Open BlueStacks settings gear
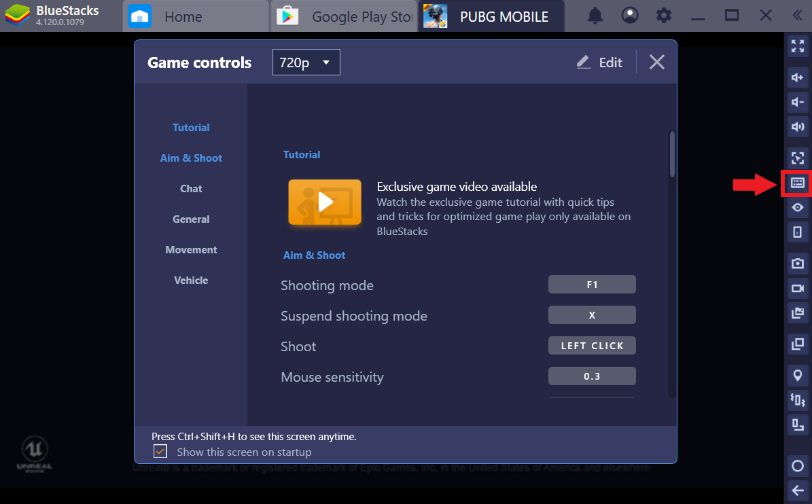 [x=664, y=16]
